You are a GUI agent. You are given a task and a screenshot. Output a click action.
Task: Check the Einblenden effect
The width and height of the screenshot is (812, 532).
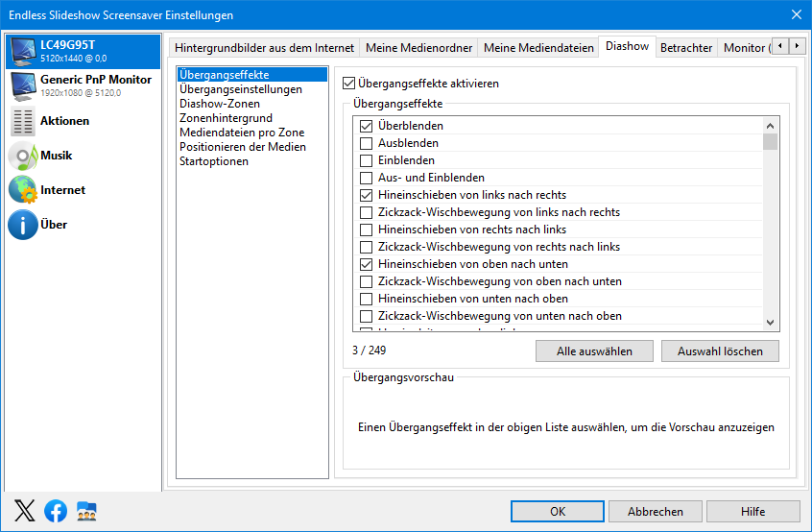tap(366, 160)
